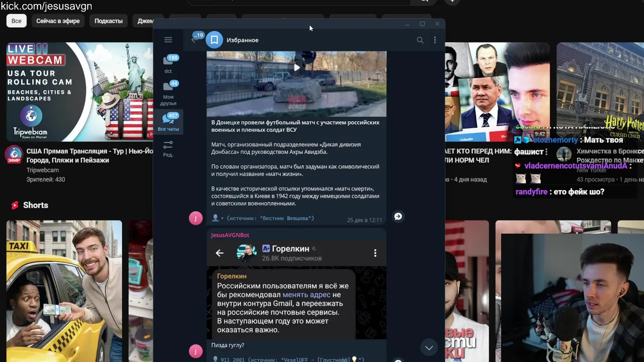The image size is (644, 362).
Task: Open the 'менять адрес' link in post
Action: point(306,295)
